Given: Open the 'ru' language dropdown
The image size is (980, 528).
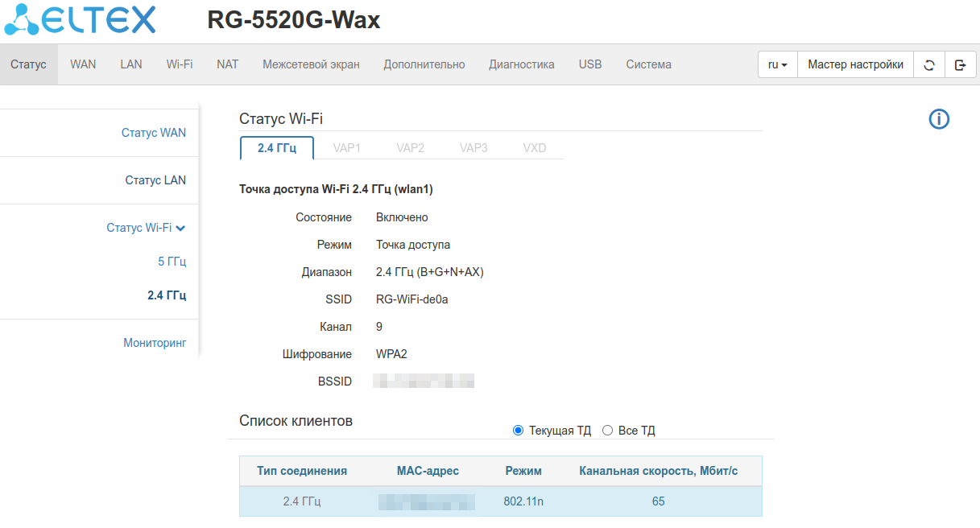Looking at the screenshot, I should [777, 65].
